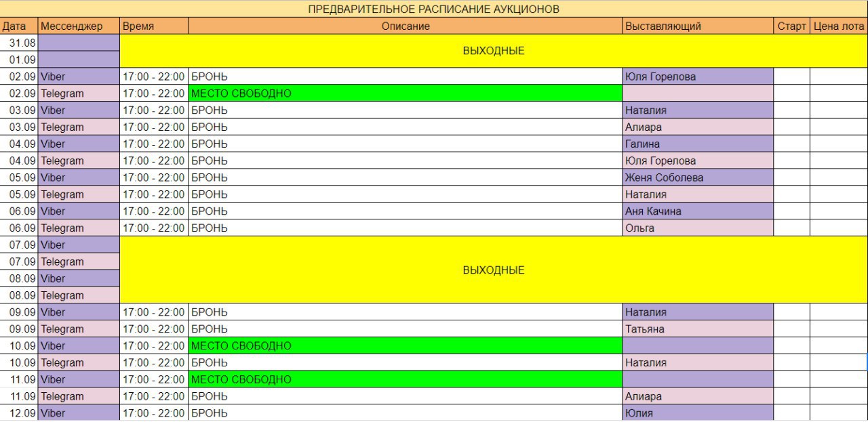868x422 pixels.
Task: Click the Татьяна cell
Action: click(698, 329)
